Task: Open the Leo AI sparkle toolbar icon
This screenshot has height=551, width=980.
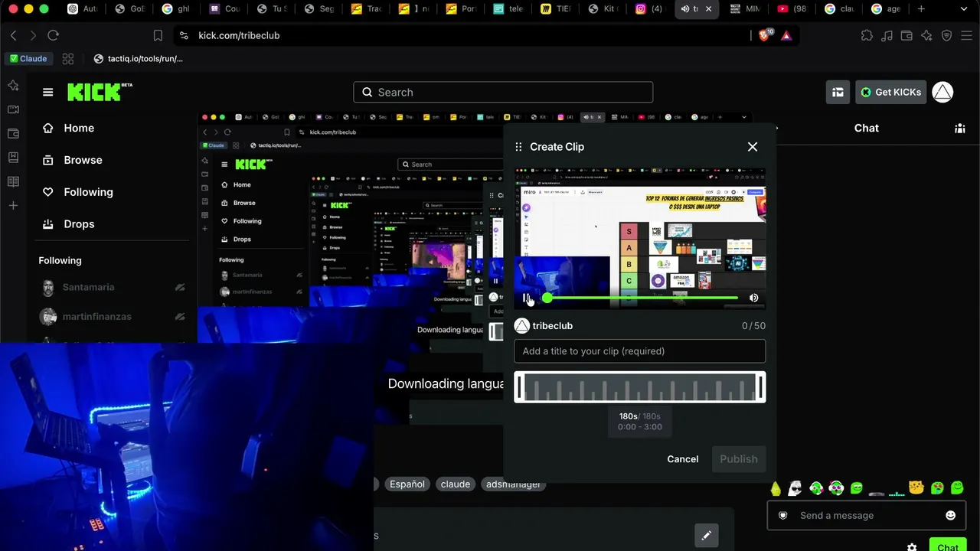Action: coord(926,35)
